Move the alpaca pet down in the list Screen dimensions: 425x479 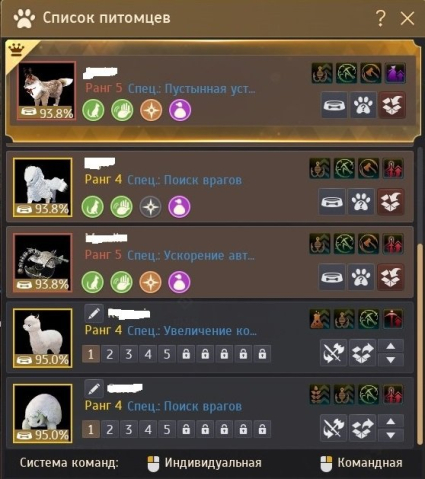click(391, 359)
